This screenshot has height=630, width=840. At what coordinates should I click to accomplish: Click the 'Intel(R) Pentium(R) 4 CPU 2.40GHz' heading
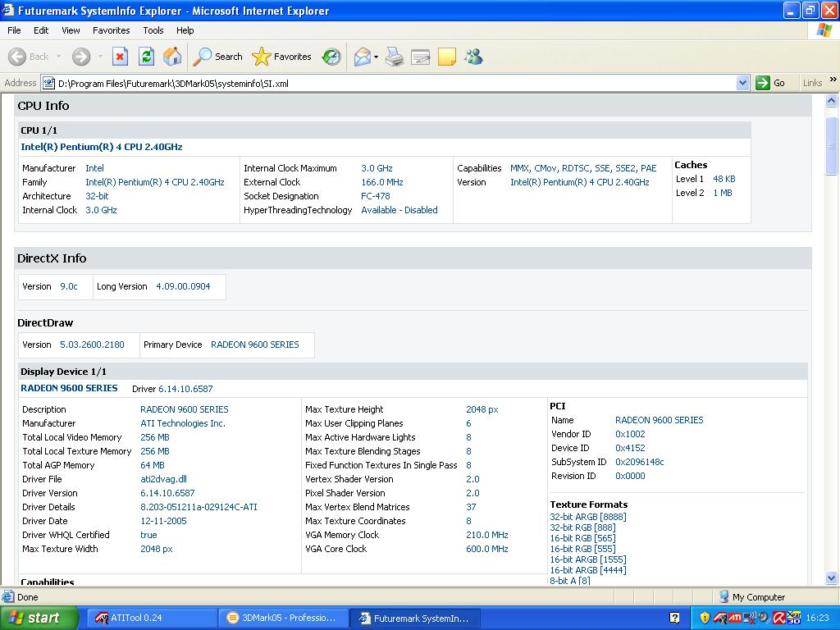102,147
